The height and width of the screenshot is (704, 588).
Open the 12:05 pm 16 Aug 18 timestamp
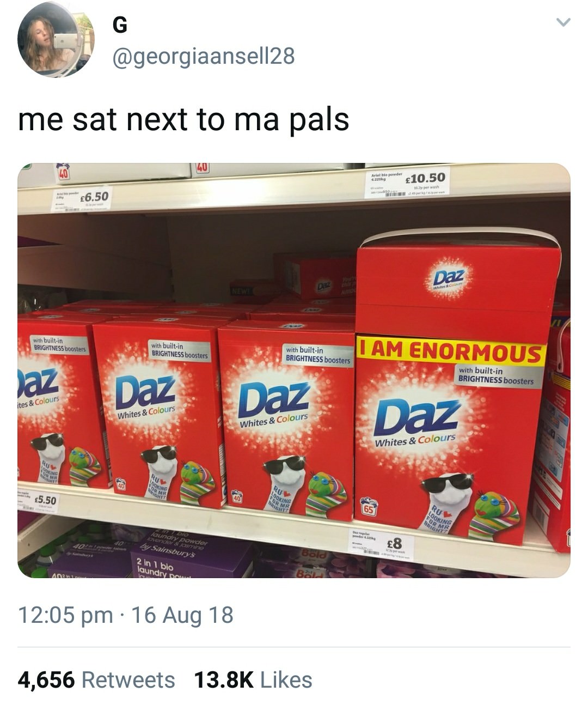(x=126, y=615)
